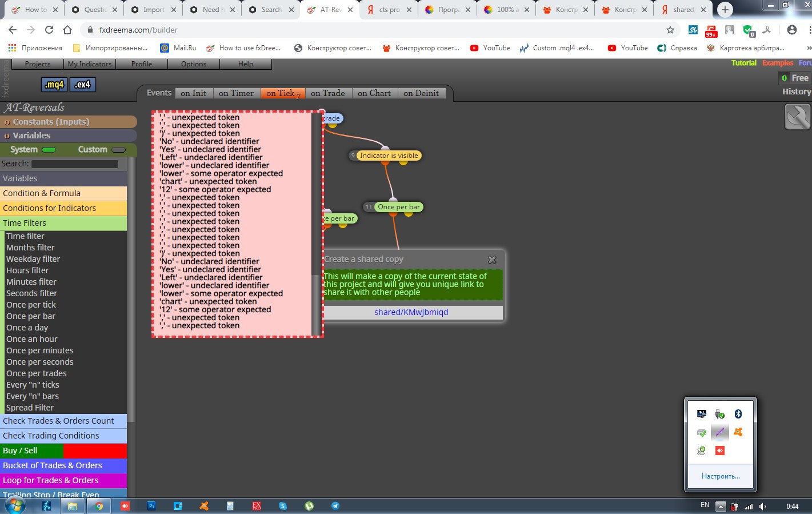Screen dimensions: 812x514
Task: Open the Chrome profile avatar menu
Action: [x=791, y=30]
